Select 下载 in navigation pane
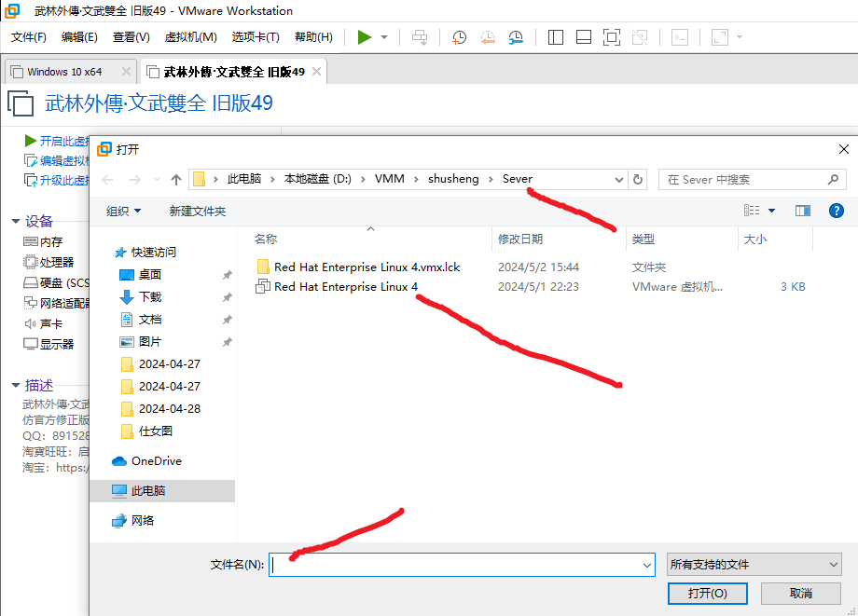This screenshot has height=616, width=858. click(141, 296)
